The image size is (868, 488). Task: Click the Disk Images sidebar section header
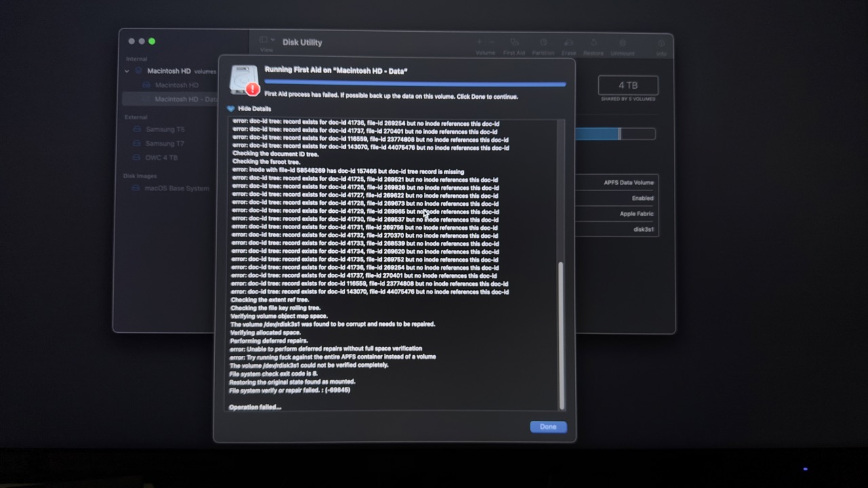click(140, 176)
